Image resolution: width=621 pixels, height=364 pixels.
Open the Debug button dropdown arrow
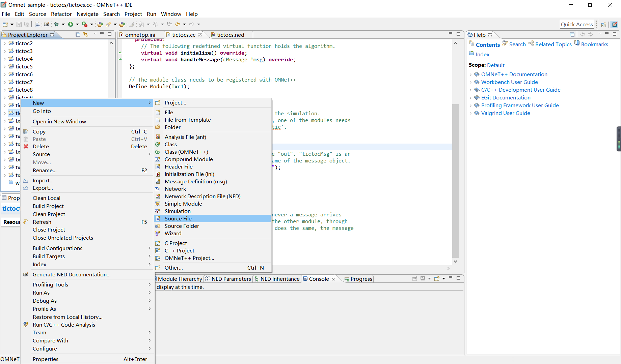pyautogui.click(x=63, y=24)
